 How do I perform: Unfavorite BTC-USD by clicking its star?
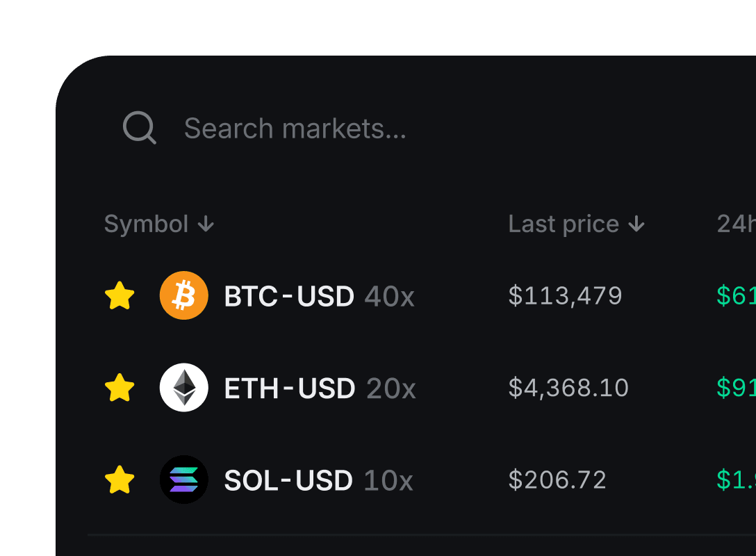pos(120,295)
